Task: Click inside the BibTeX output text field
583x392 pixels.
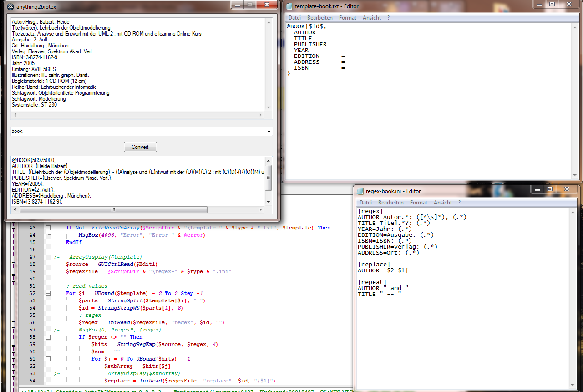Action: pyautogui.click(x=137, y=182)
